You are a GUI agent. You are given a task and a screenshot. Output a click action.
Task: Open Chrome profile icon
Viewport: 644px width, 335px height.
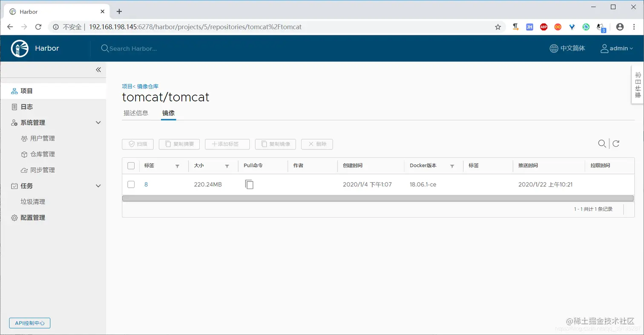[x=620, y=27]
